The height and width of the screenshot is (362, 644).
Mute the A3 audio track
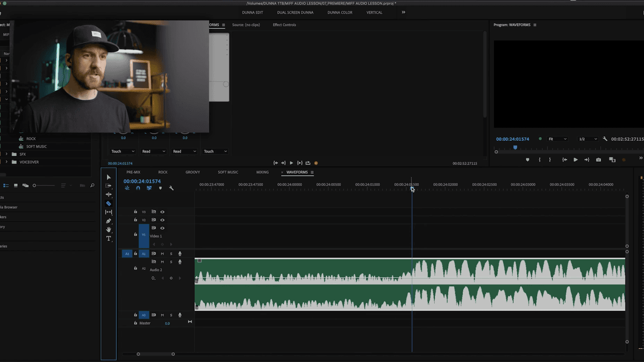click(x=162, y=315)
